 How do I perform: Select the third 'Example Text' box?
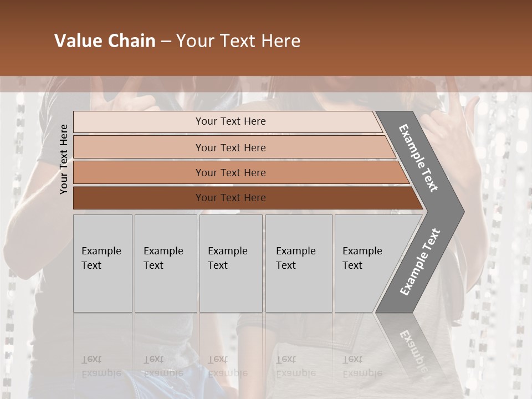231,263
